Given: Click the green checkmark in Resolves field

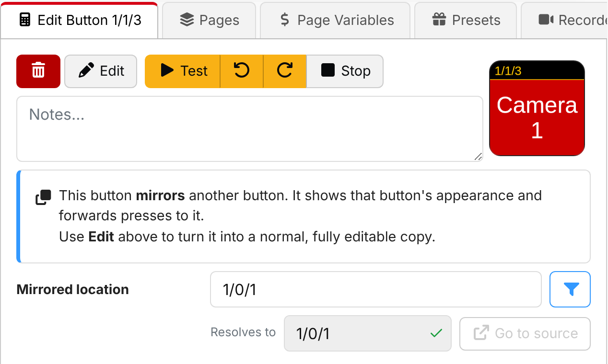Looking at the screenshot, I should click(x=436, y=333).
